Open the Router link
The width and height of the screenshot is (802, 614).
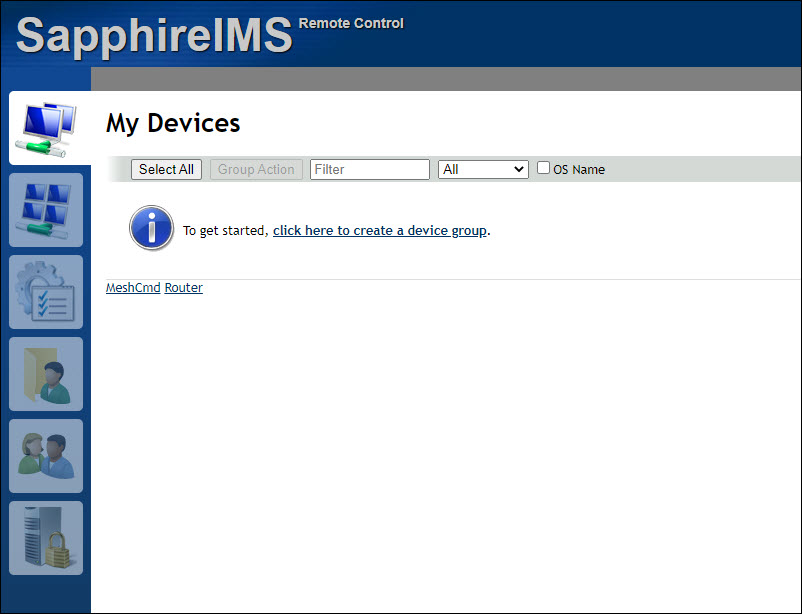(183, 287)
